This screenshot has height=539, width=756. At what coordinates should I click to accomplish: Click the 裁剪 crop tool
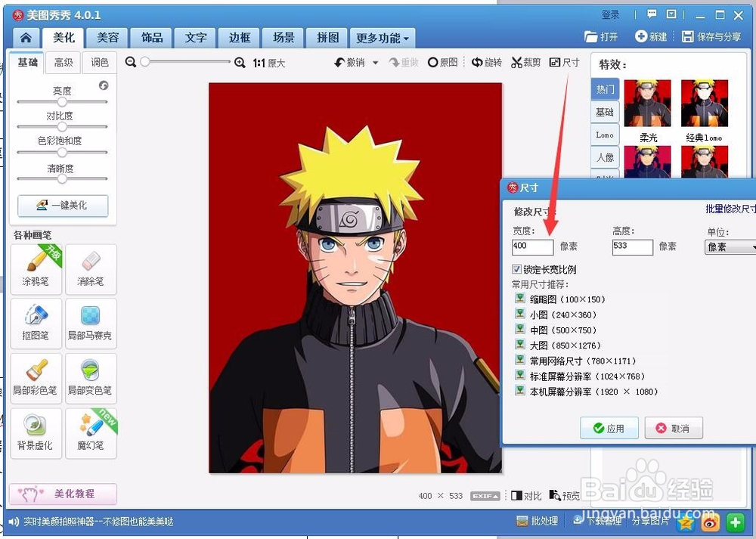(x=525, y=62)
